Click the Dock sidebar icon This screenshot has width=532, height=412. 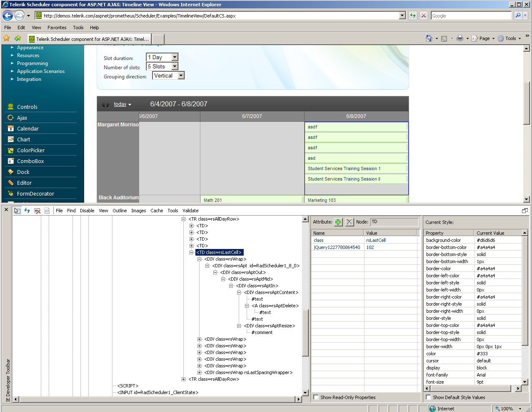[11, 172]
